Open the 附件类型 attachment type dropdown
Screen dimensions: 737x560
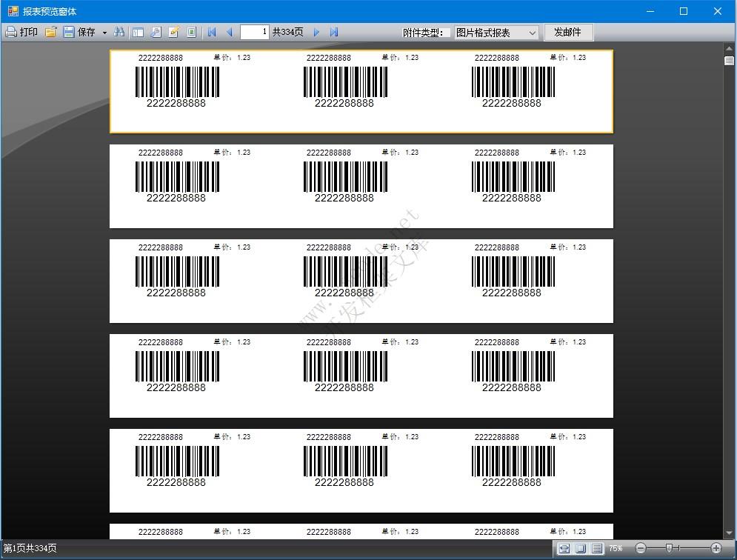[496, 33]
